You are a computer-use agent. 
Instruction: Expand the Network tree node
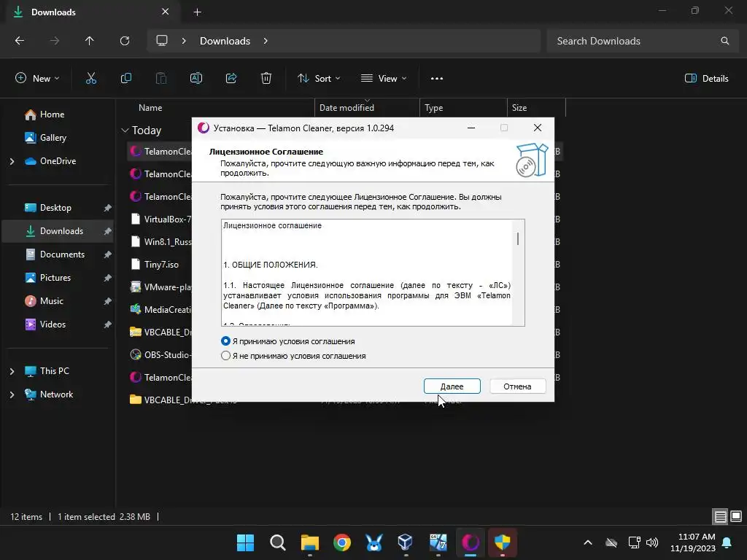tap(12, 394)
